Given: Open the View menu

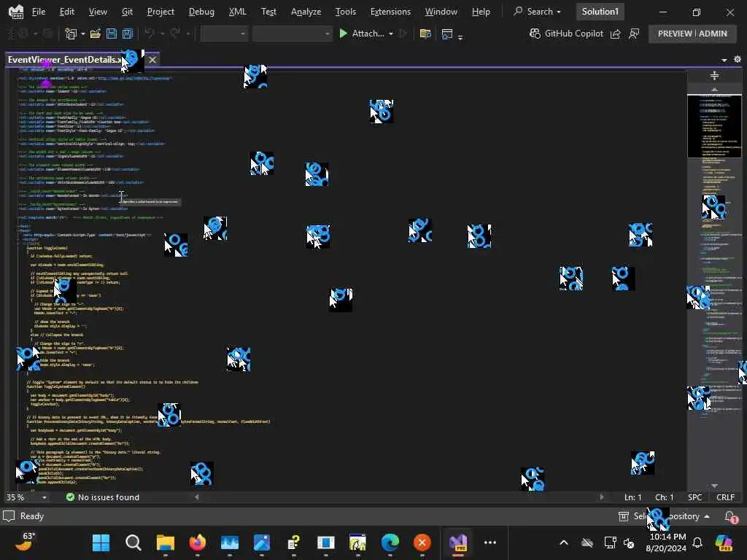Looking at the screenshot, I should [x=98, y=12].
